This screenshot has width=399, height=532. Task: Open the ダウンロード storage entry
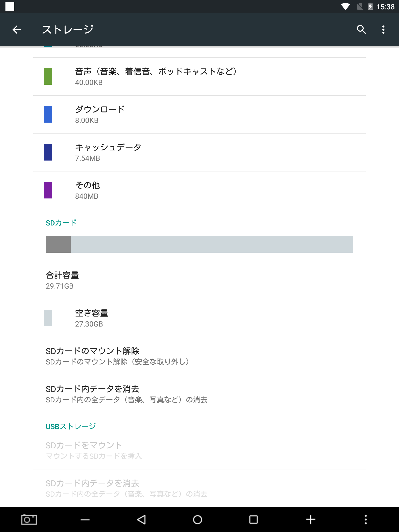click(199, 115)
